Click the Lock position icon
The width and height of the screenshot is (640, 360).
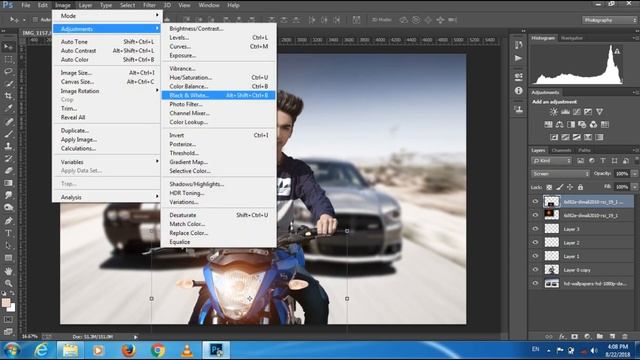[x=570, y=187]
